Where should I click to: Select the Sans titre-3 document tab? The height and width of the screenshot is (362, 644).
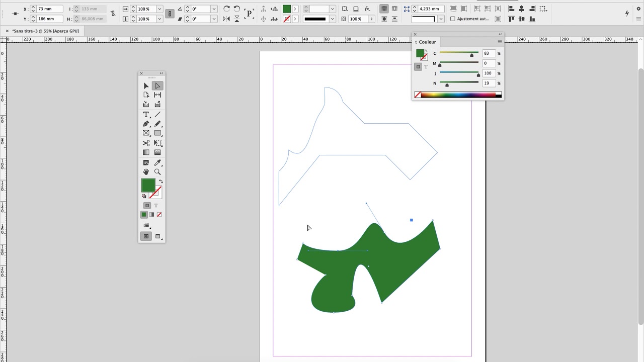[46, 31]
